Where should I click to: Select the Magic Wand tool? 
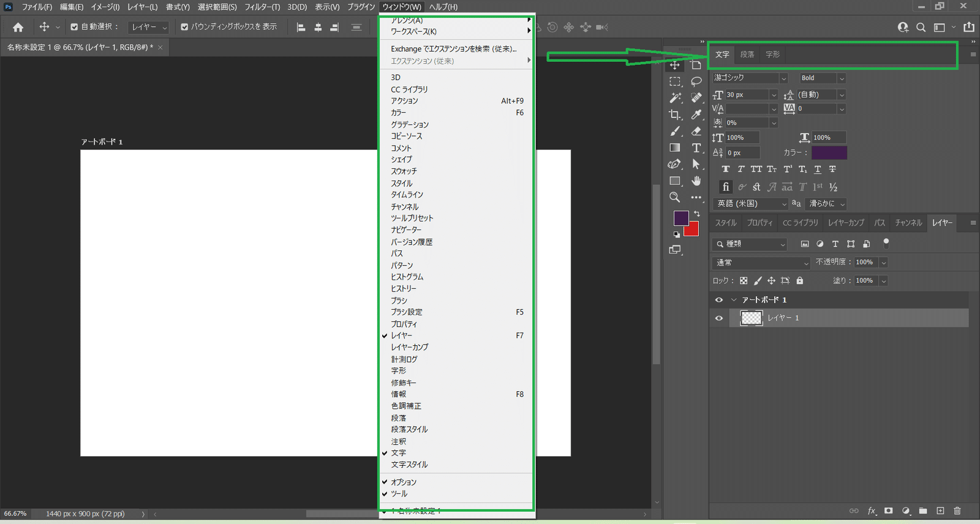click(675, 98)
